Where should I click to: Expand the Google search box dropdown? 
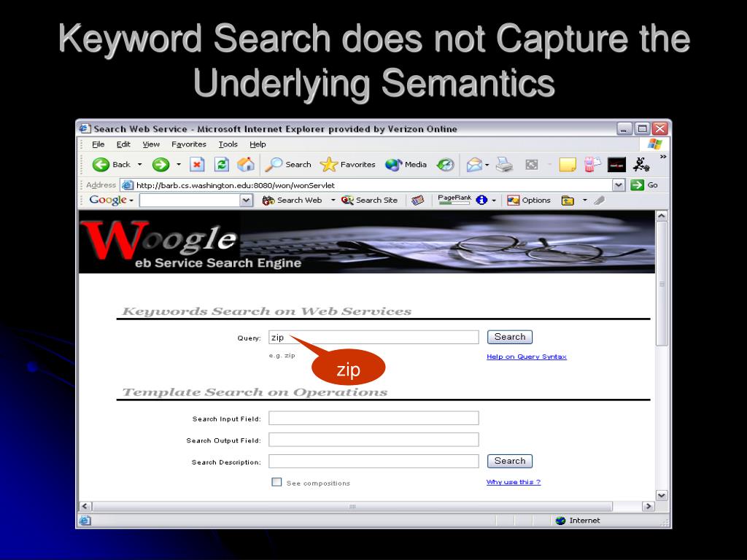click(247, 201)
